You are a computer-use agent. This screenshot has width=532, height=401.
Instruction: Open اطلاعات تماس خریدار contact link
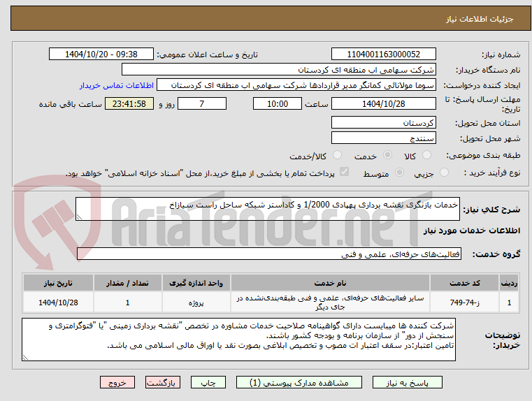(x=117, y=85)
